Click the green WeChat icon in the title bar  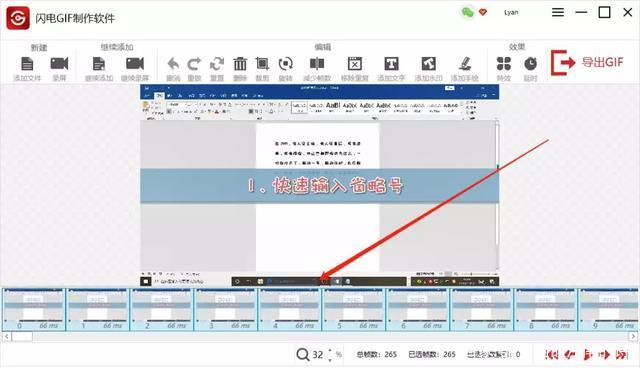[x=467, y=12]
